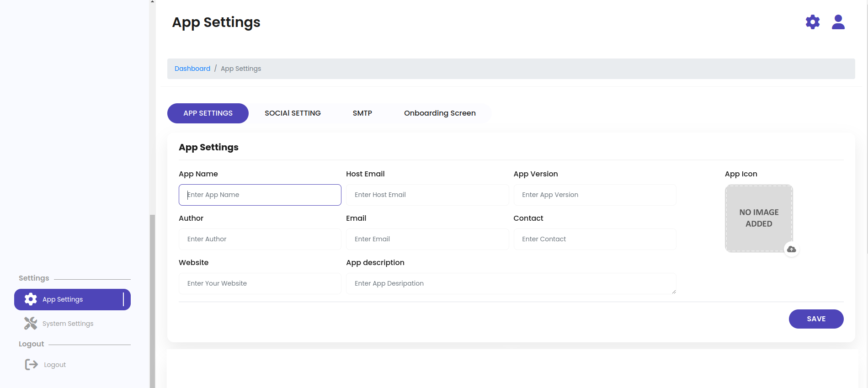Image resolution: width=868 pixels, height=388 pixels.
Task: Click the sidebar vertical scrollbar
Action: 152,297
